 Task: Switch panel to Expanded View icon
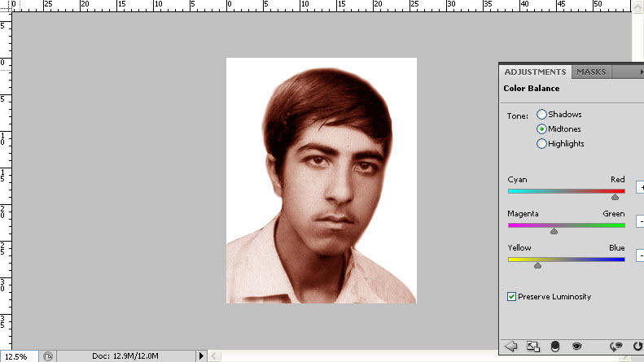coord(533,347)
